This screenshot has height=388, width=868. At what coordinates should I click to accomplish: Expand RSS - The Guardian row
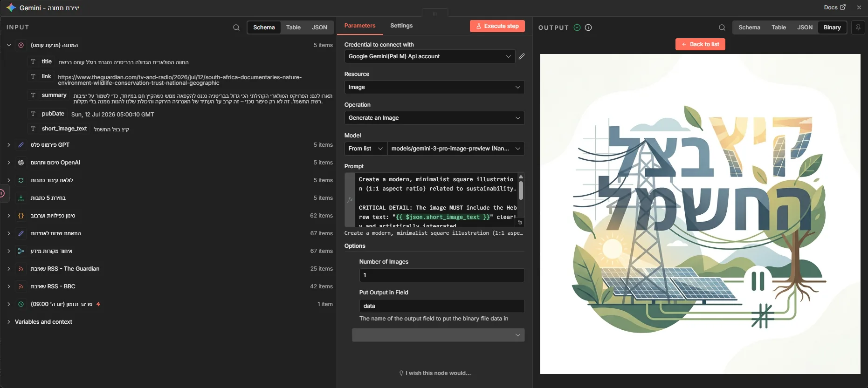point(9,269)
